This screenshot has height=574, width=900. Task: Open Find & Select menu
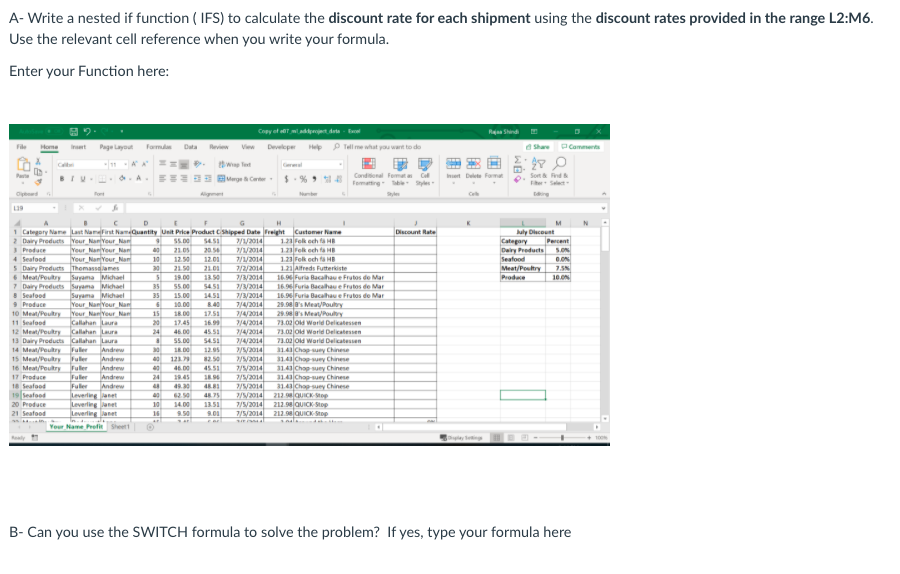[560, 171]
